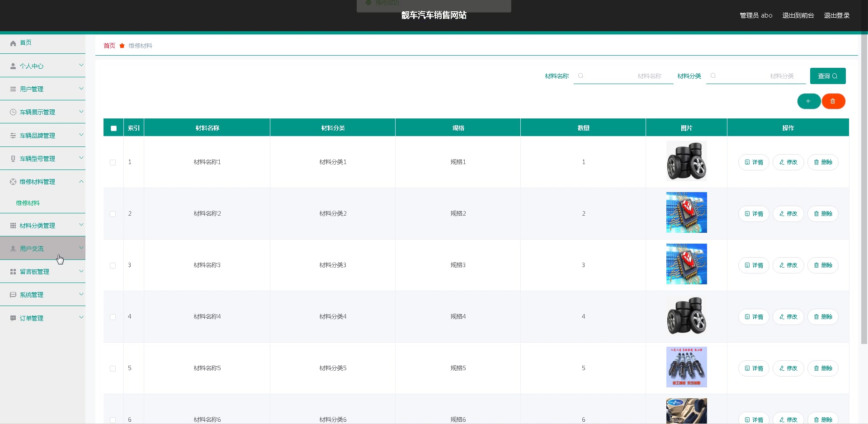Click the list icon beside 用户管理
Image resolution: width=868 pixels, height=424 pixels.
(x=13, y=89)
